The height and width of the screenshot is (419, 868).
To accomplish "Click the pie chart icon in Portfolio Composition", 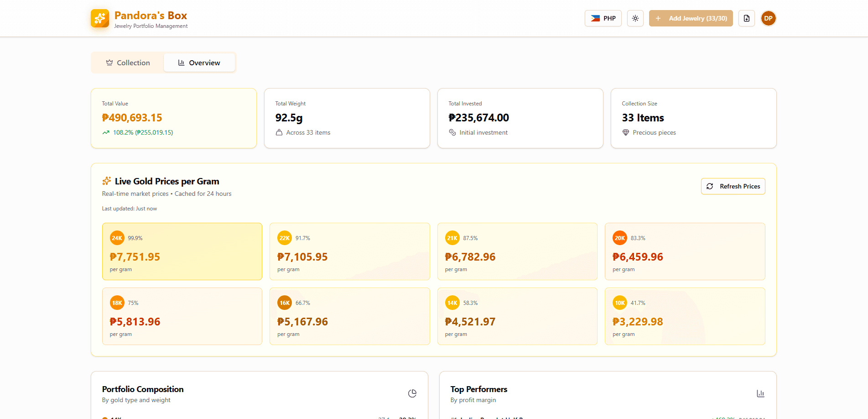I will 412,393.
